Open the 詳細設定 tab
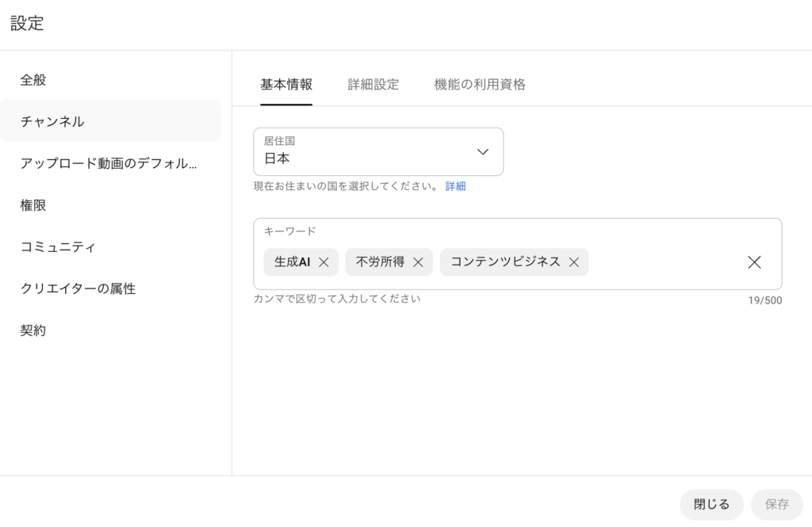 point(373,85)
